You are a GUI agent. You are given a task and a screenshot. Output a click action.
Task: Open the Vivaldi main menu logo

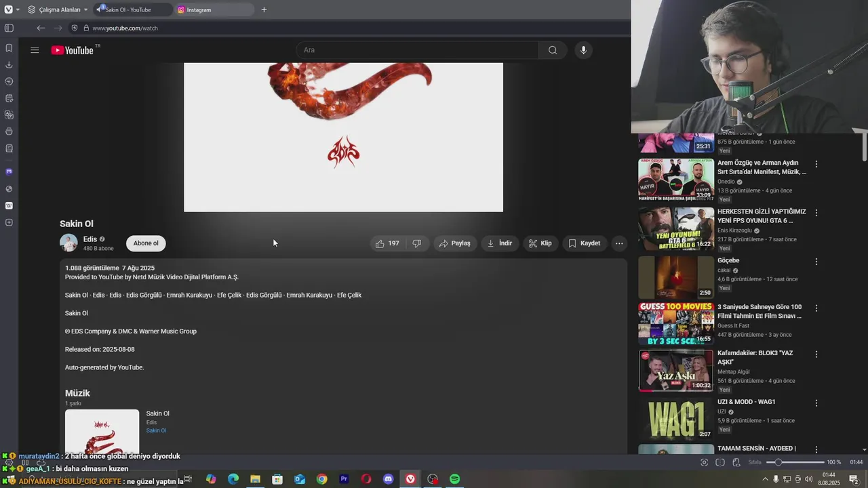(8, 9)
